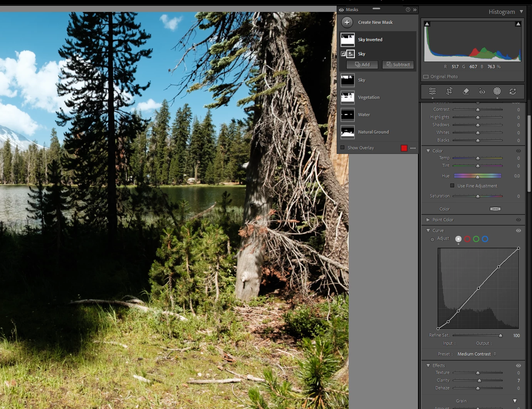Viewport: 532px width, 409px height.
Task: Click the Saturation slider handle
Action: pyautogui.click(x=478, y=196)
